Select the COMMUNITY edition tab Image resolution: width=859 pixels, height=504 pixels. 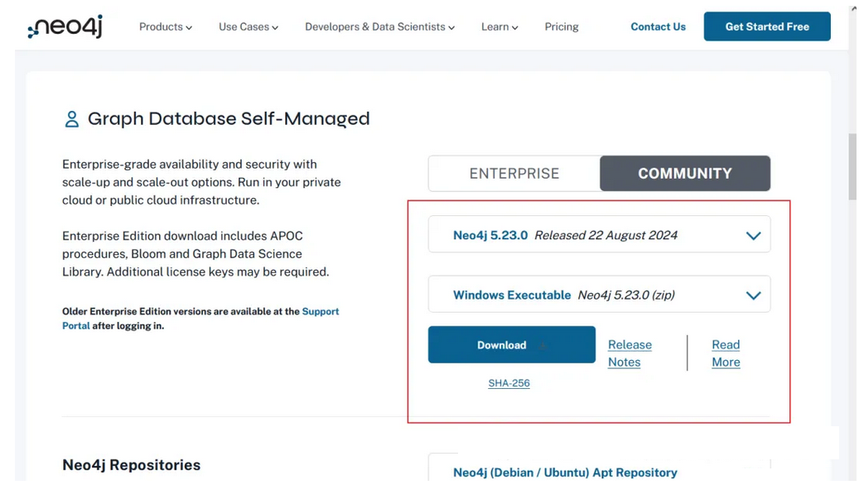pyautogui.click(x=685, y=174)
